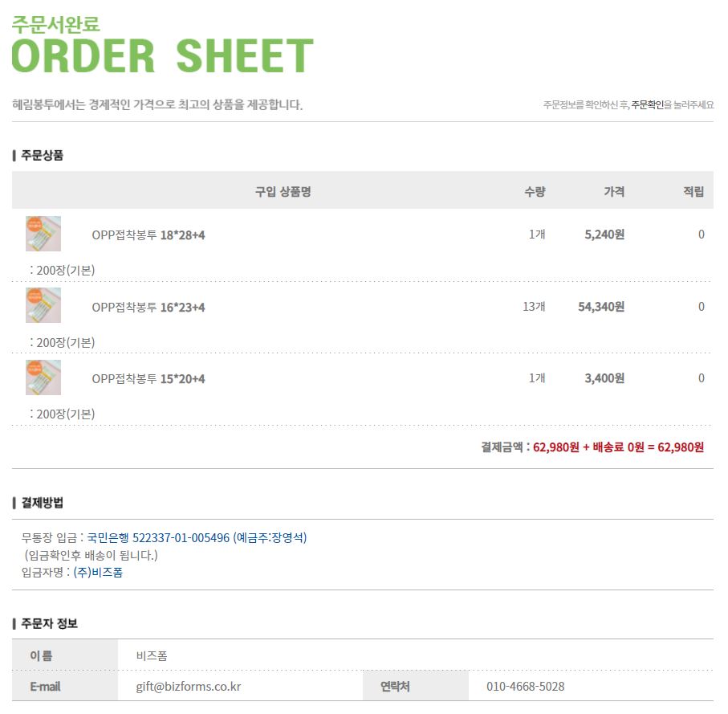The height and width of the screenshot is (714, 728).
Task: Select the 국민은행 bank account number text
Action: pos(197,538)
